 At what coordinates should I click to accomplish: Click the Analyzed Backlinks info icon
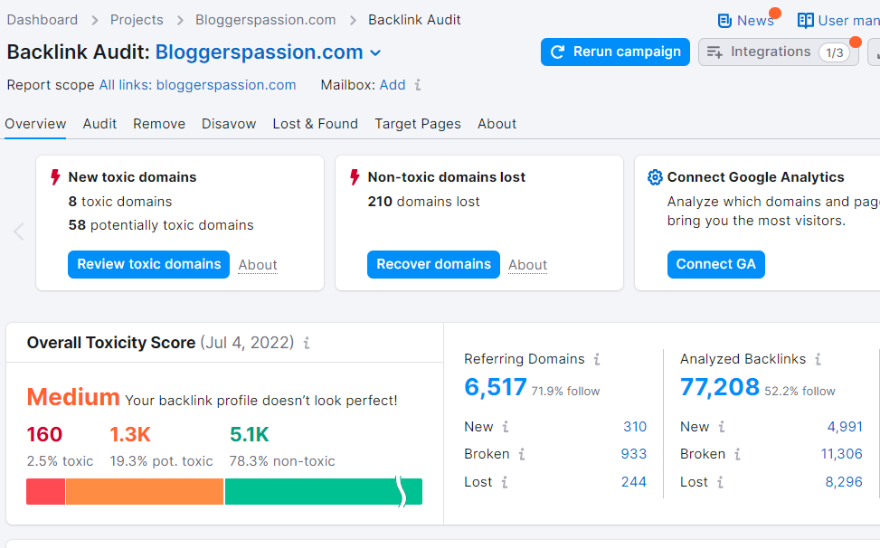818,359
